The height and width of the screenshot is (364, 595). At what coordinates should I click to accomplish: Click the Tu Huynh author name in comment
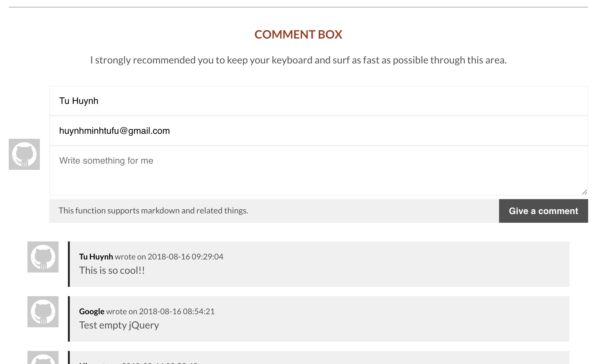coord(96,257)
